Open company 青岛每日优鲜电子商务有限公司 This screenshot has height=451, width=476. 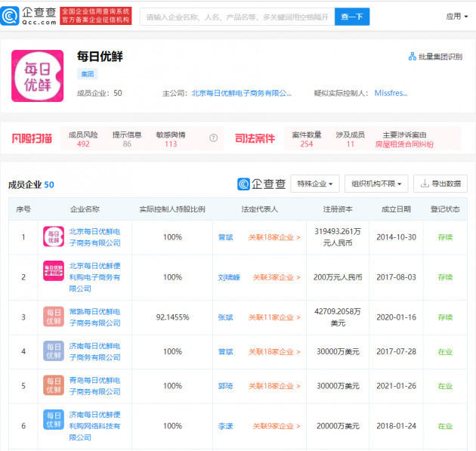tap(94, 386)
